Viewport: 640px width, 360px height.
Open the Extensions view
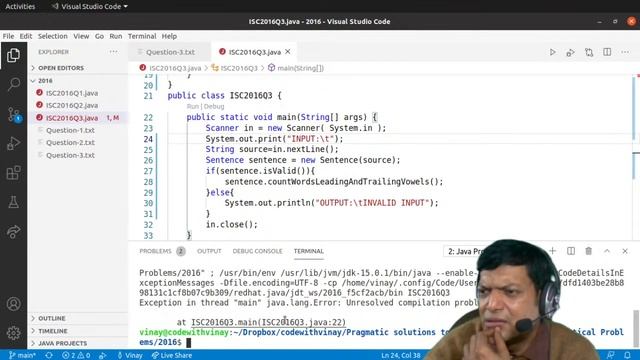(13, 173)
